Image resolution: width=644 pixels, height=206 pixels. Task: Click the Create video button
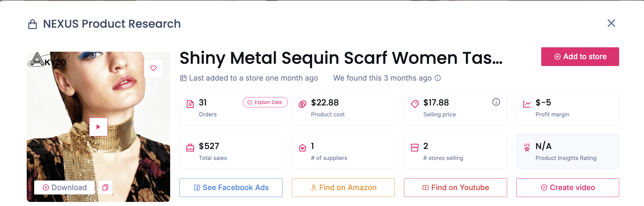point(567,187)
